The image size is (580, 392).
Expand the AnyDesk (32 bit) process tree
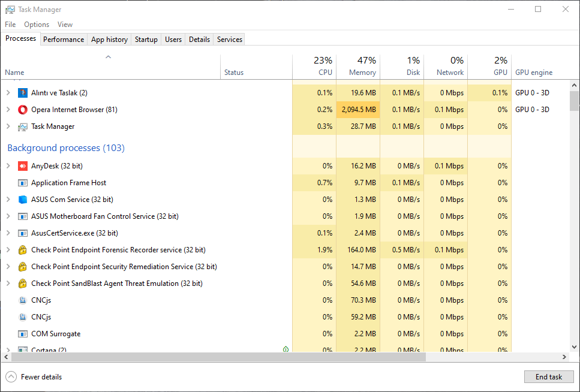tap(8, 166)
